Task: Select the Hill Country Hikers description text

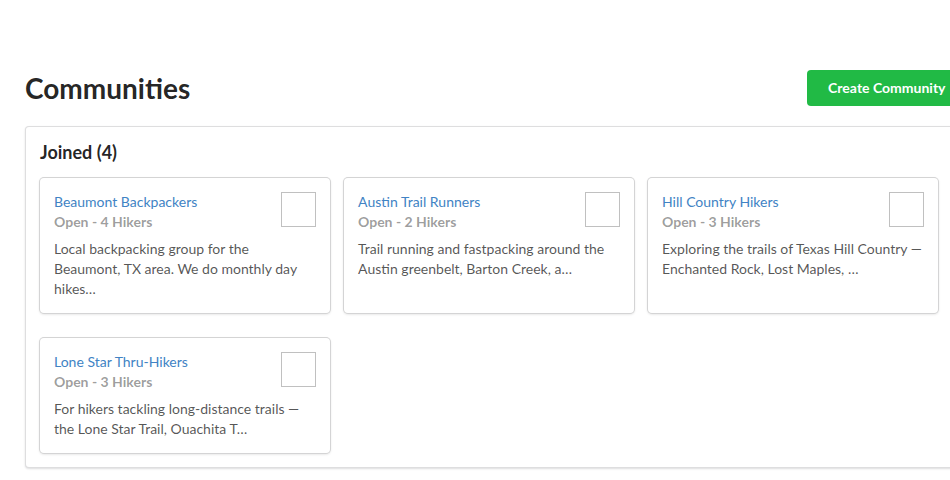Action: (790, 259)
